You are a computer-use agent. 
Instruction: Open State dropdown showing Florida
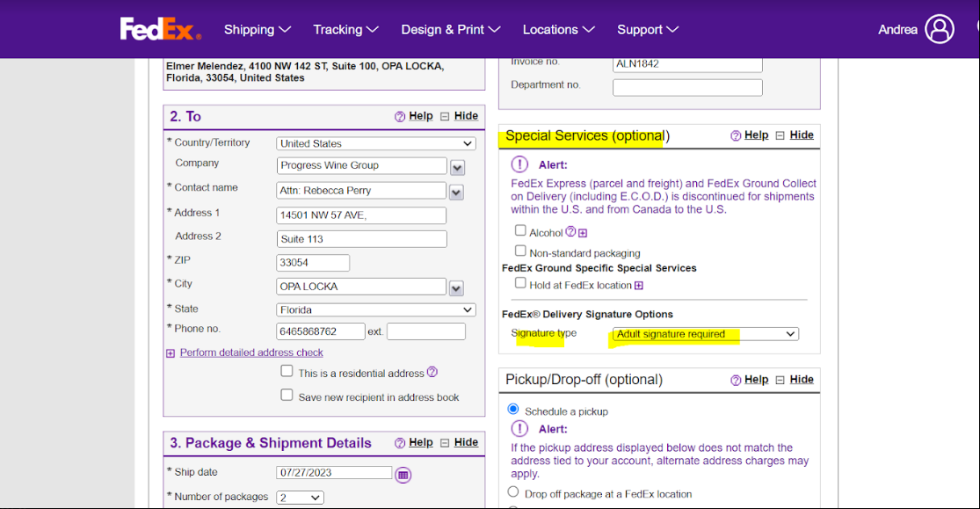point(375,309)
